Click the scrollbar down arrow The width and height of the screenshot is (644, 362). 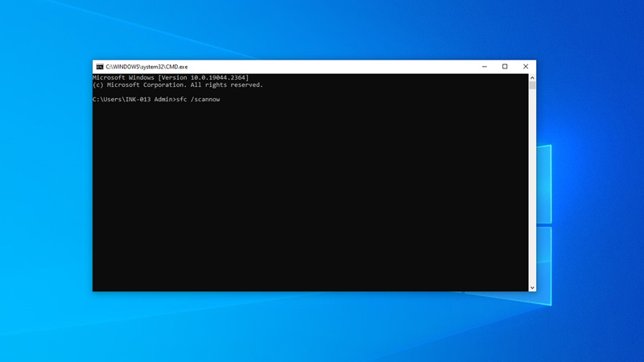coord(532,288)
